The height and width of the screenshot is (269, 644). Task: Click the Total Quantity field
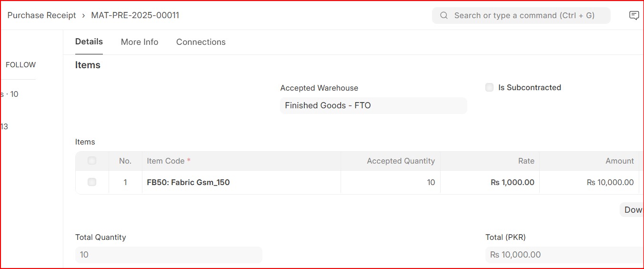[x=169, y=255]
